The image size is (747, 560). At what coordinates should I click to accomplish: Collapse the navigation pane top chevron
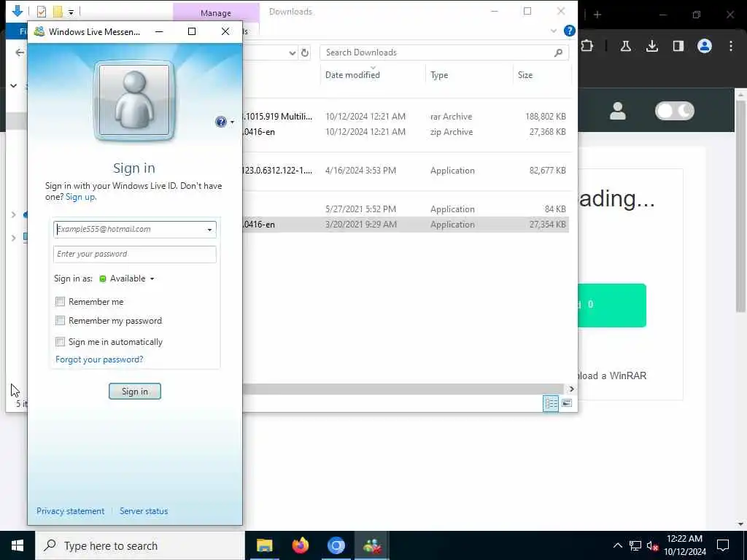coord(14,86)
